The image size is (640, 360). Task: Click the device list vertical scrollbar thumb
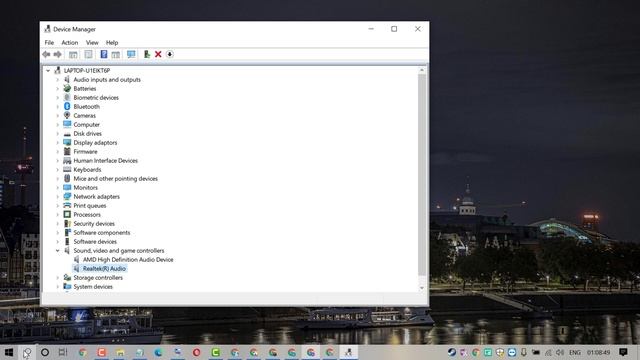point(422,175)
